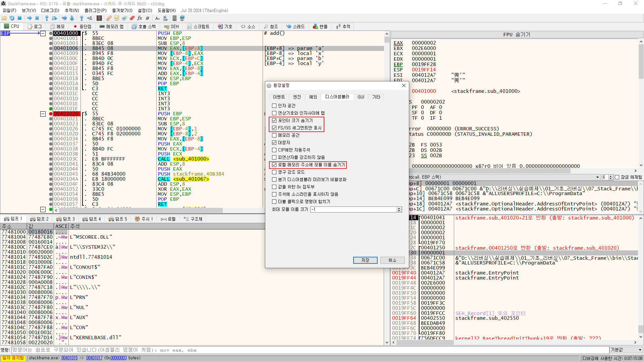Open the calculator toolbar icon
The height and width of the screenshot is (362, 644).
[174, 18]
